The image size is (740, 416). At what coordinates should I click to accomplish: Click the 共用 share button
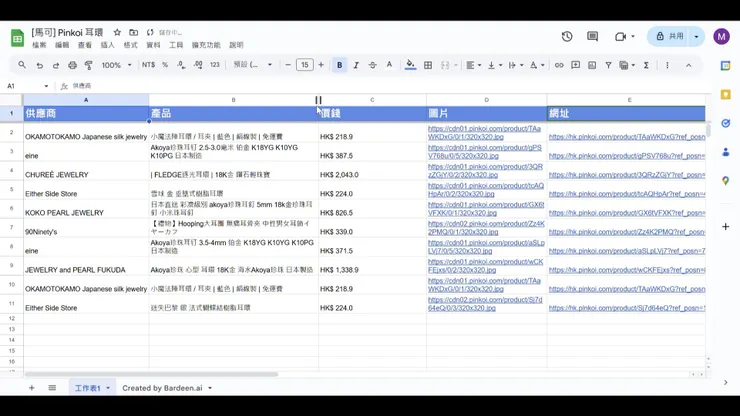tap(670, 36)
